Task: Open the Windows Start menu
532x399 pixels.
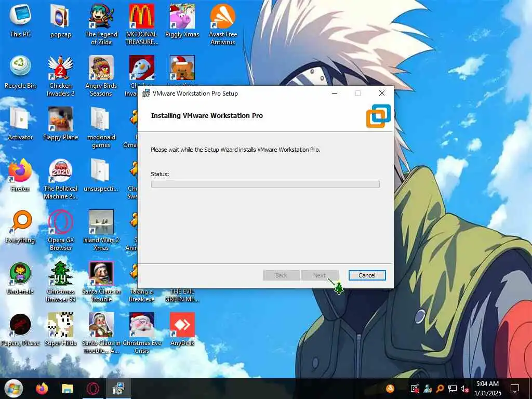Action: (14, 389)
